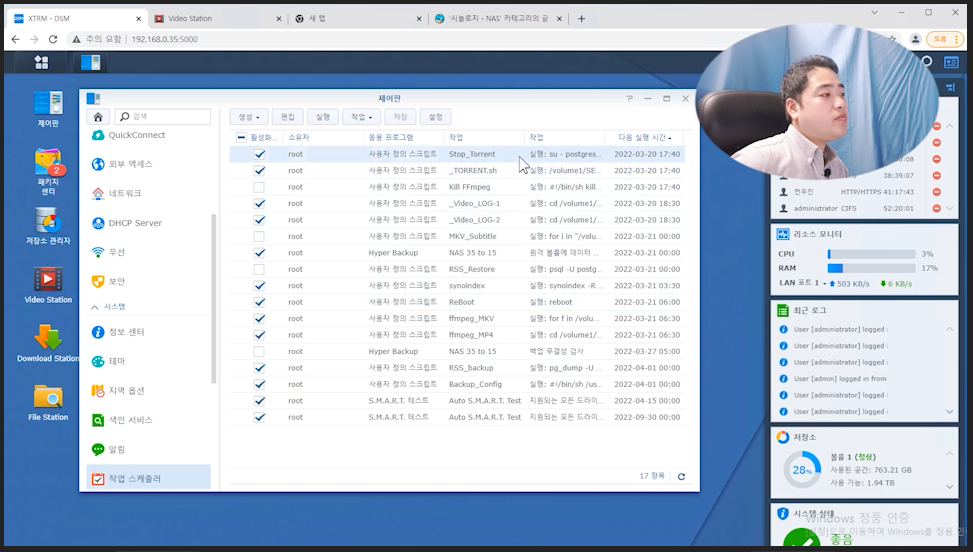Open File Station desktop icon
This screenshot has height=552, width=973.
tap(48, 403)
